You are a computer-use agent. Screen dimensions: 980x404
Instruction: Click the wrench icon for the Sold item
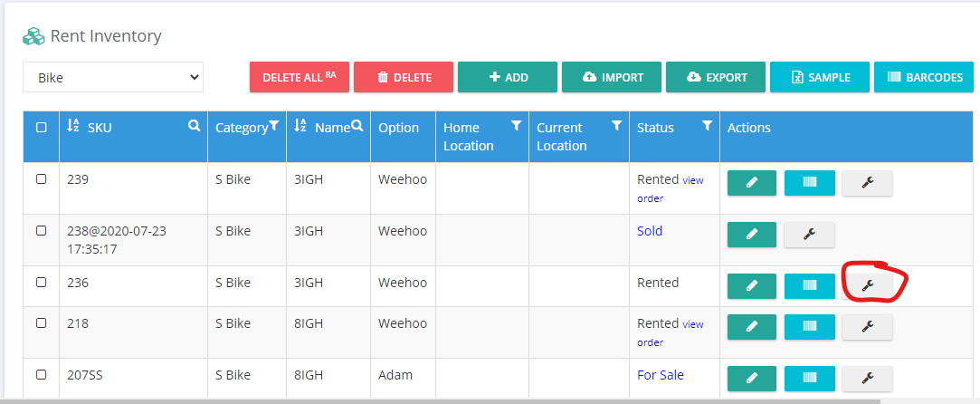[809, 235]
